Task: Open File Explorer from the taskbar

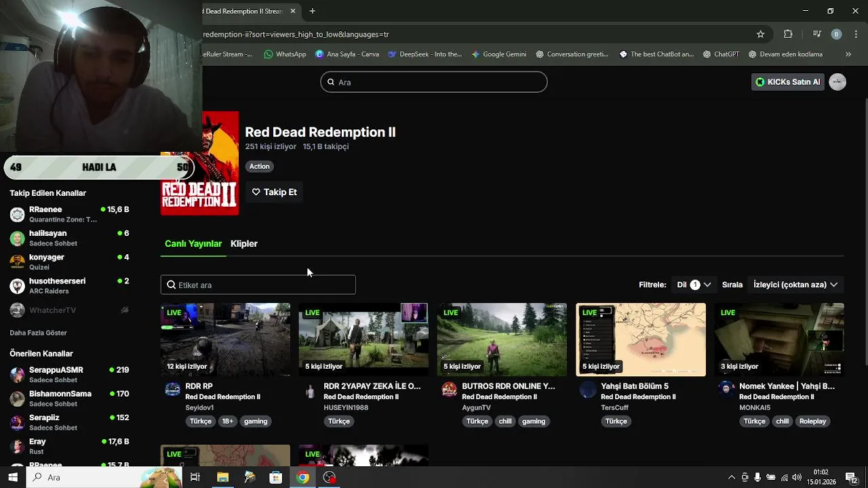Action: (222, 477)
